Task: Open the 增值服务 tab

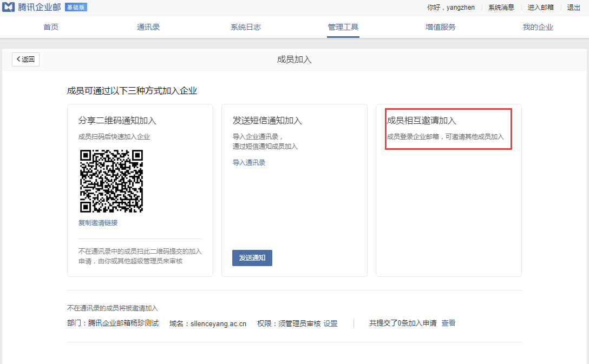Action: click(441, 27)
